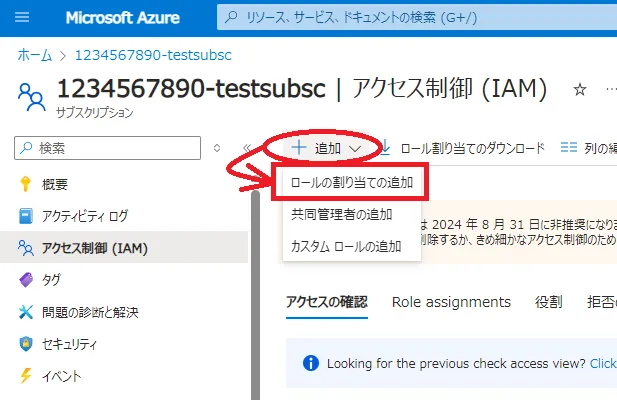This screenshot has width=617, height=400.
Task: Click the favorite star icon beside title
Action: tap(579, 90)
